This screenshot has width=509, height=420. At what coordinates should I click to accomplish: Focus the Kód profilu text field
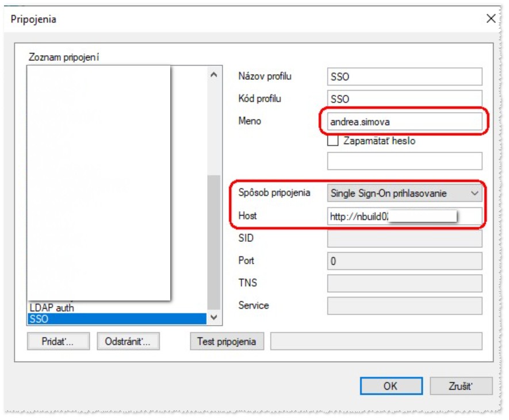pyautogui.click(x=404, y=99)
